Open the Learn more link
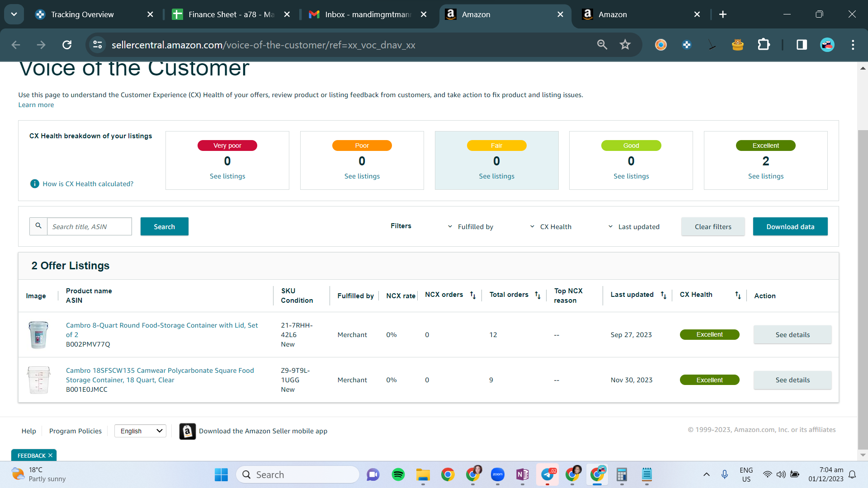The image size is (868, 488). 36,105
